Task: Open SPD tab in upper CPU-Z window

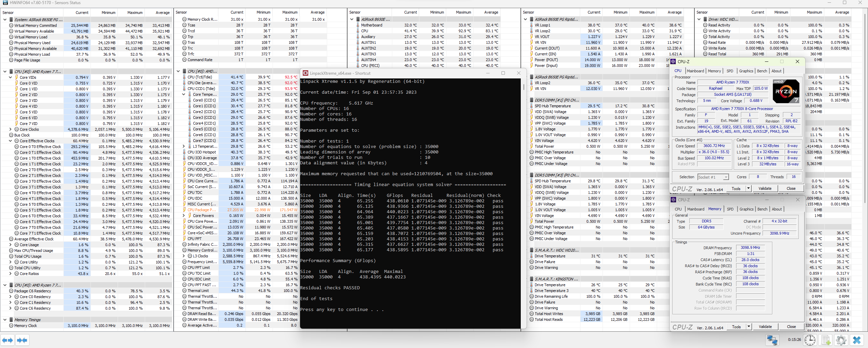Action: pos(730,71)
